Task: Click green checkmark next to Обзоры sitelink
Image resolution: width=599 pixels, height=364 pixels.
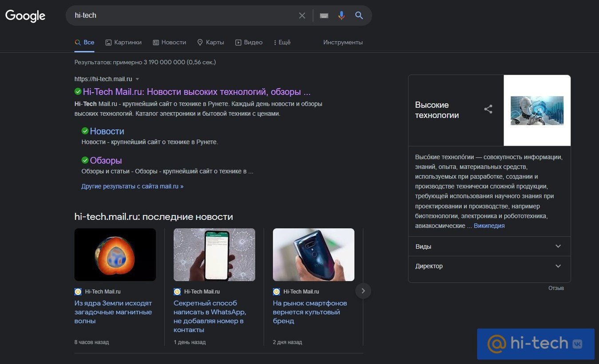Action: tap(85, 160)
